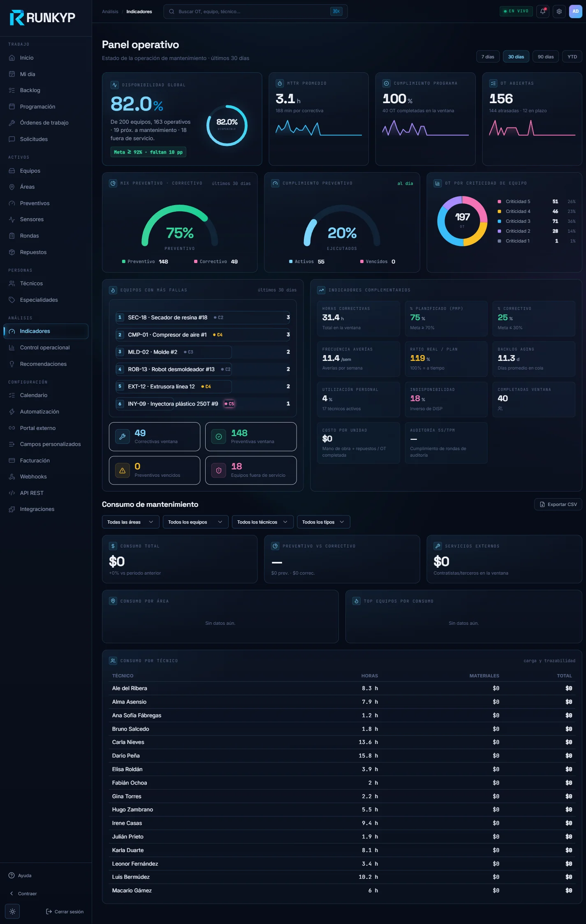The image size is (586, 924).
Task: Click the Preventivos vencidos warning icon
Action: click(x=122, y=470)
